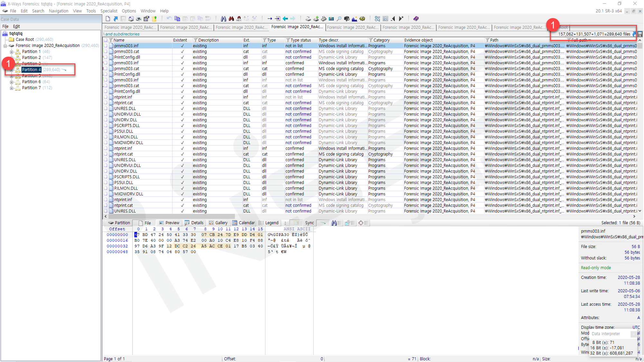Open the Type status column filter
Image resolution: width=644 pixels, height=362 pixels.
pyautogui.click(x=288, y=40)
